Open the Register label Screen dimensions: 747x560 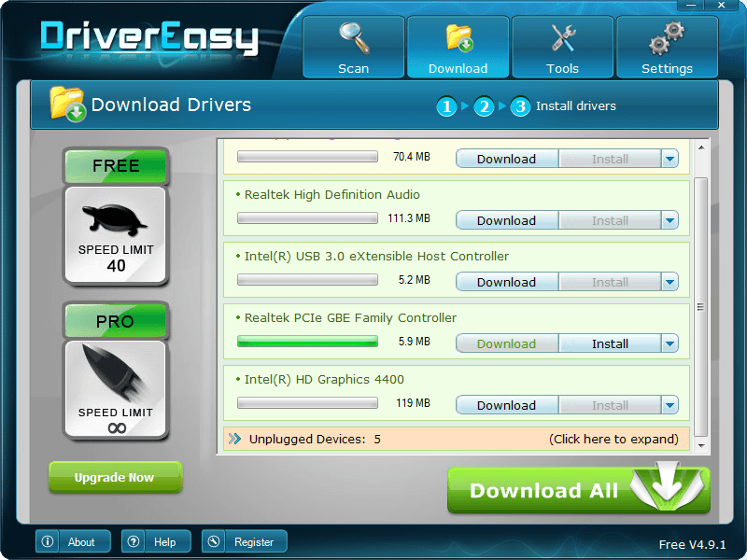pyautogui.click(x=254, y=542)
